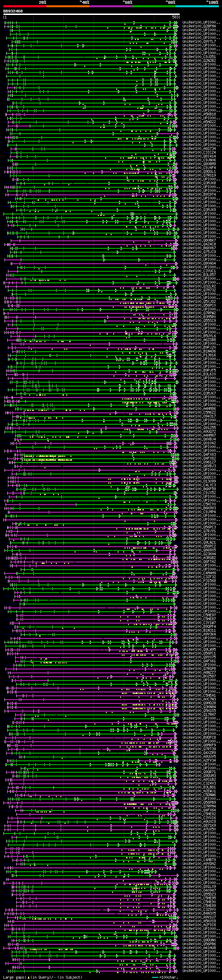
Task: Click hit label UniRef100_A4HM86
Action: (199, 408)
